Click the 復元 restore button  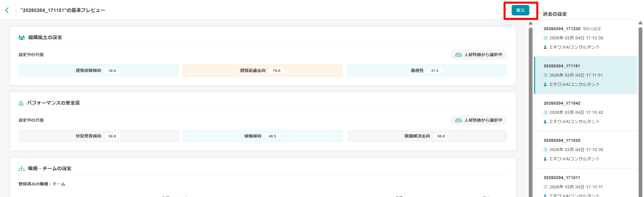(520, 10)
